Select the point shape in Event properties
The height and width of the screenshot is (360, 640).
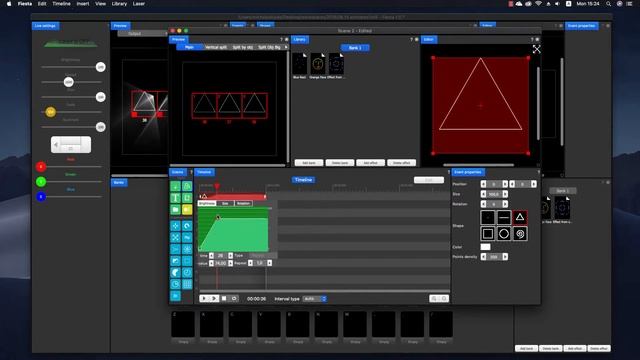488,218
